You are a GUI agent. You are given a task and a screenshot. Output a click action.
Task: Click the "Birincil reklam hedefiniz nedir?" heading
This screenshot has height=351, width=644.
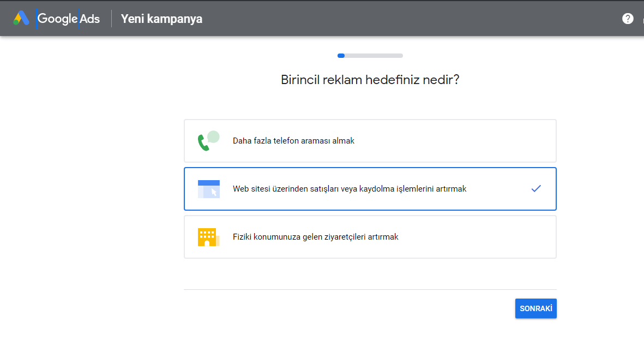pyautogui.click(x=370, y=80)
